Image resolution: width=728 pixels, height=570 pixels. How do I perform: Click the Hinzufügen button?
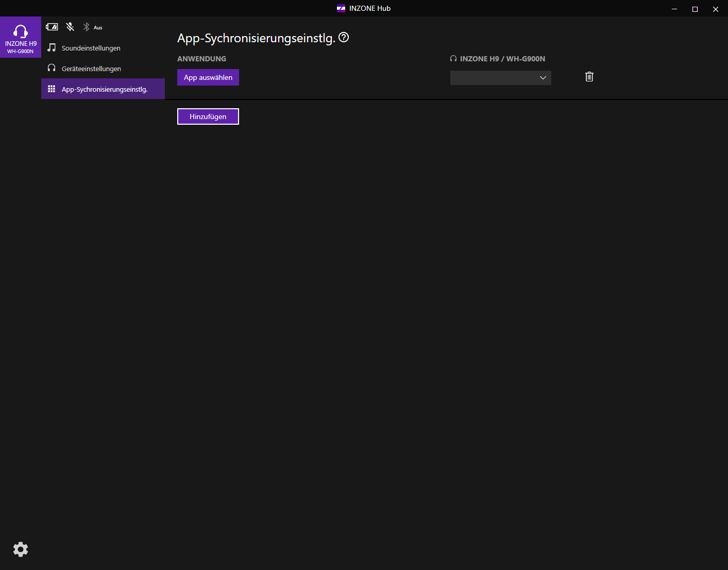coord(208,116)
